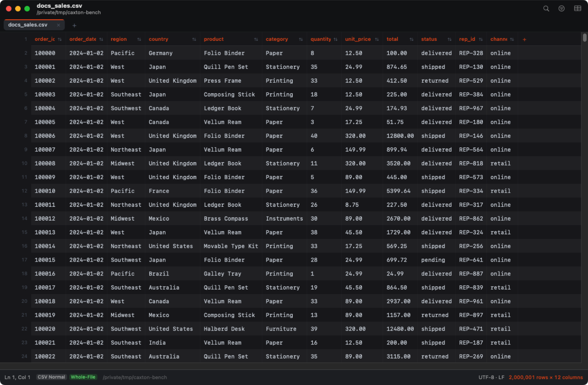
Task: Select the India country cell
Action: click(x=172, y=343)
